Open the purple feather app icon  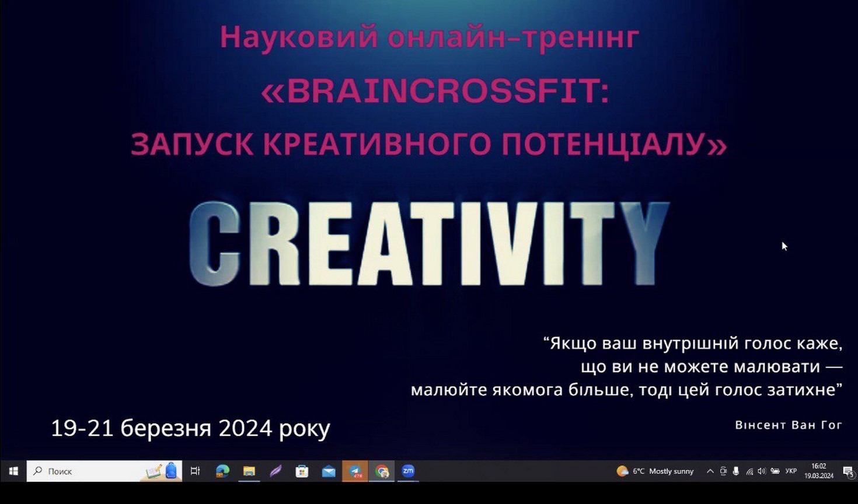point(275,471)
